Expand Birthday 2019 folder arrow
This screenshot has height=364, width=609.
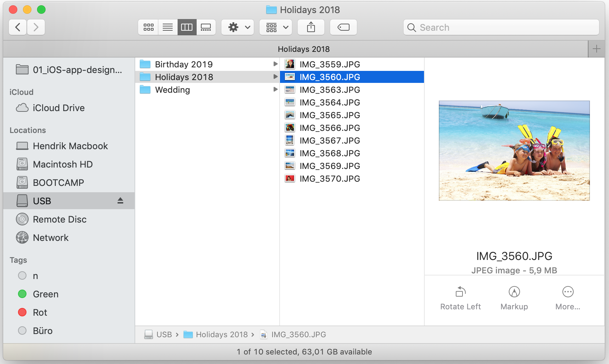[x=275, y=64]
